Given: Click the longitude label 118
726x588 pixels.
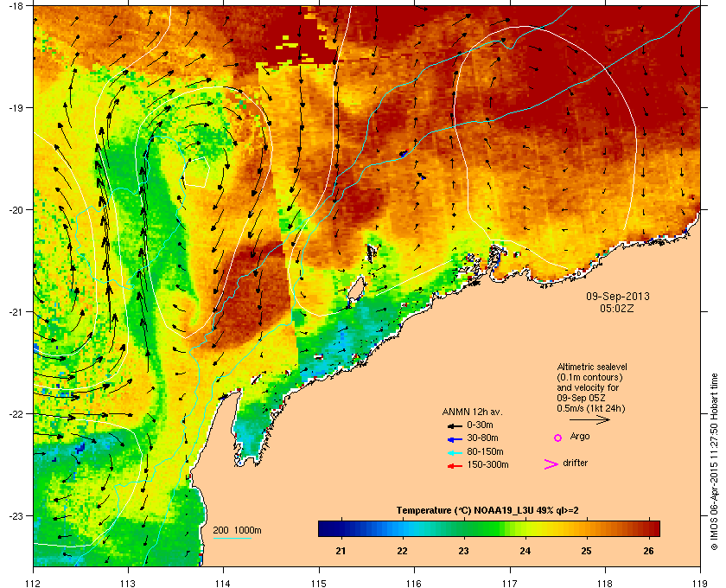Looking at the screenshot, I should point(605,584).
